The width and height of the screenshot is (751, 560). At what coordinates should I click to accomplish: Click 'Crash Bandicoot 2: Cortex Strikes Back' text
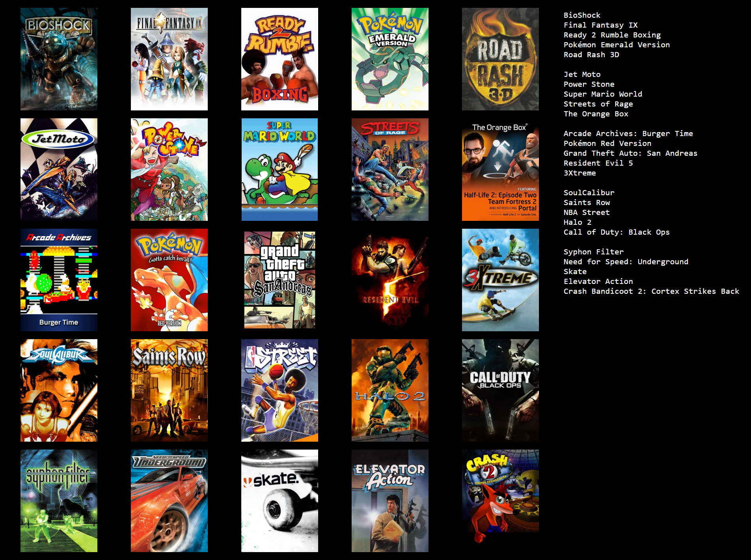coord(651,291)
